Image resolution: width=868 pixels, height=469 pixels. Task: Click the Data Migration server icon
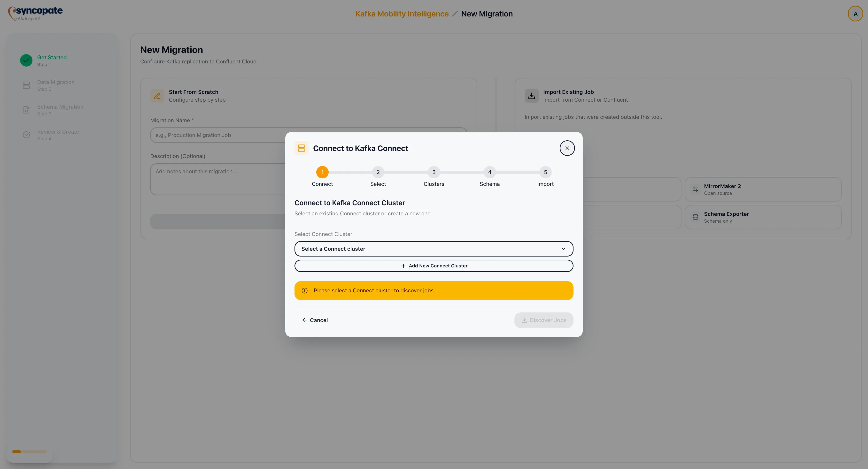pyautogui.click(x=26, y=85)
